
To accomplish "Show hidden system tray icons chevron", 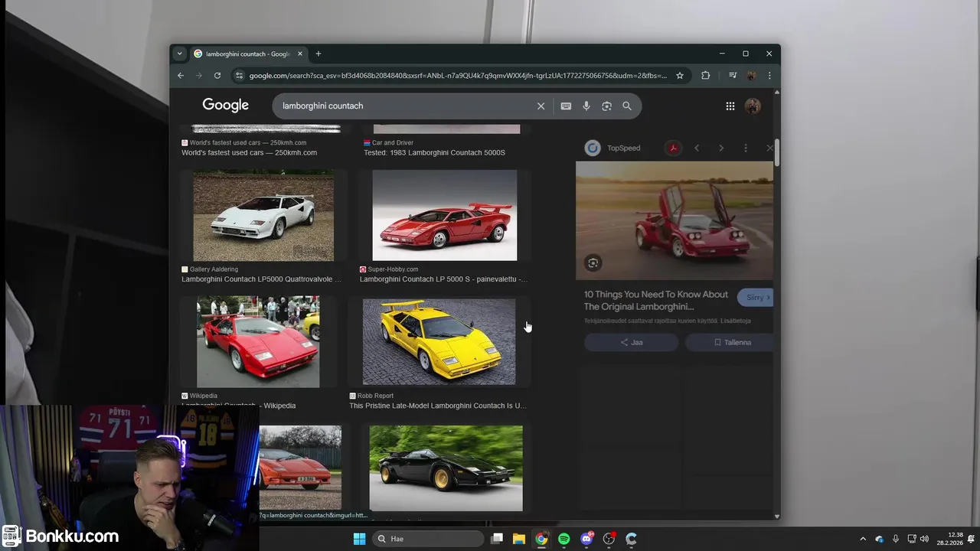I will [863, 539].
